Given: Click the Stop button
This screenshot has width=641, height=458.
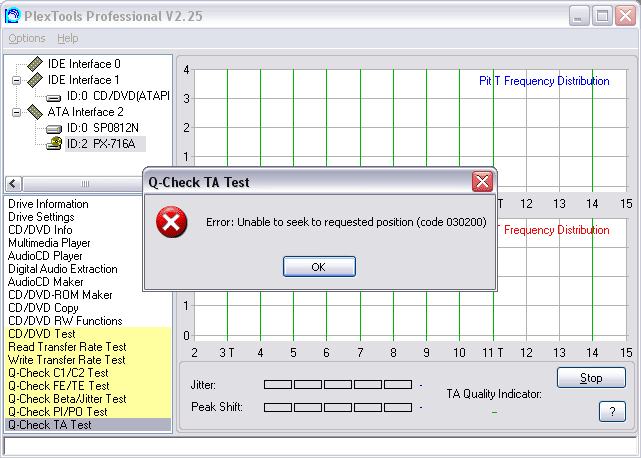Looking at the screenshot, I should (591, 377).
